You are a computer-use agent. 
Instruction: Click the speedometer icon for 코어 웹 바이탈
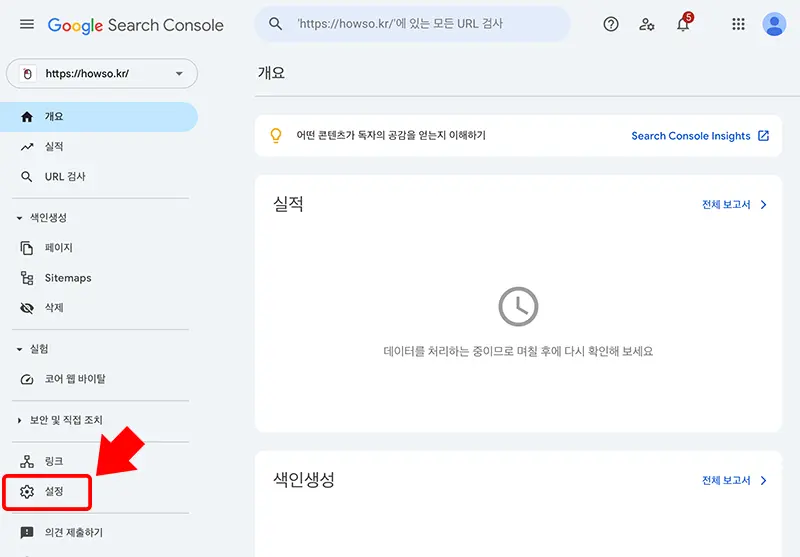click(27, 379)
